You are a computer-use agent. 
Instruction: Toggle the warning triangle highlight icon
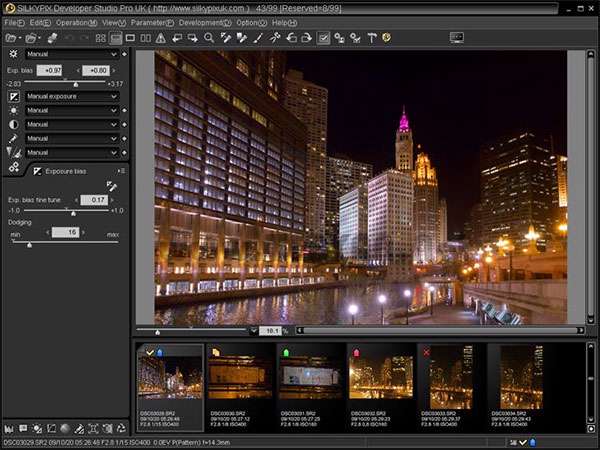pyautogui.click(x=161, y=38)
